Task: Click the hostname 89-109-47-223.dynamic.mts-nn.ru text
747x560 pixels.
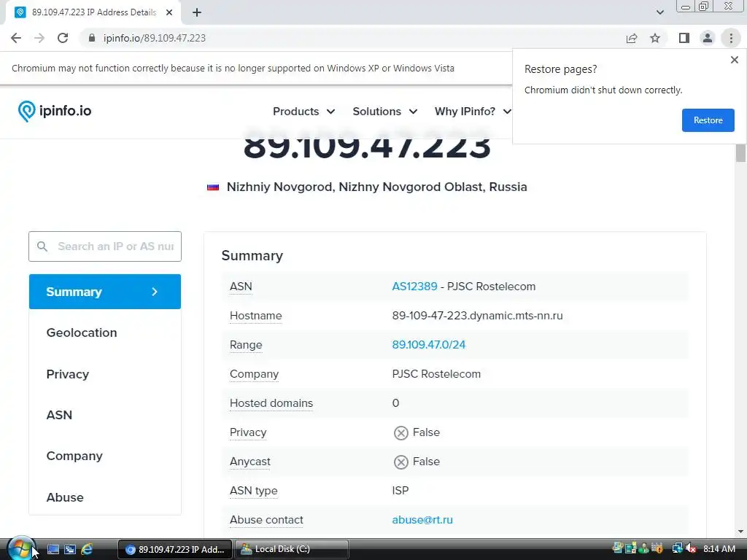Action: pos(477,316)
